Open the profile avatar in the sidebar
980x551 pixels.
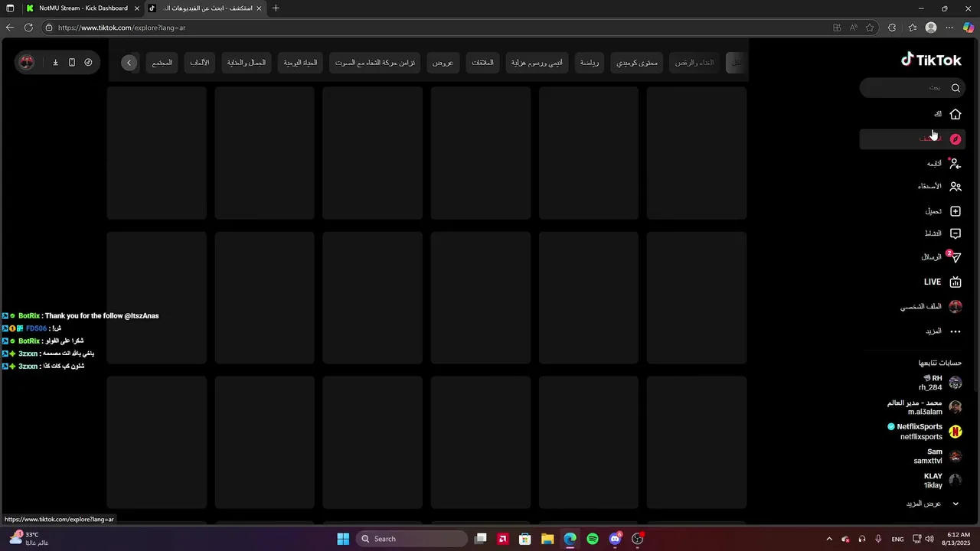tap(955, 307)
